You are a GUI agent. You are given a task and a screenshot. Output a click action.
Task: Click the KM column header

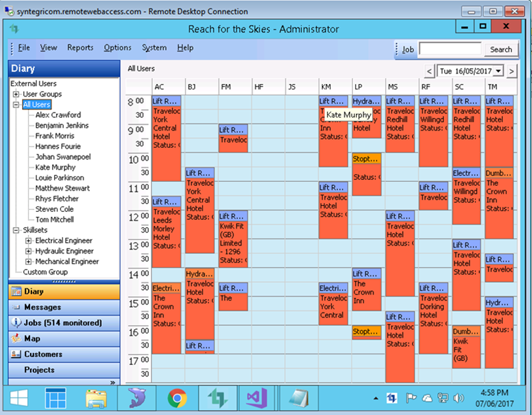tap(335, 87)
